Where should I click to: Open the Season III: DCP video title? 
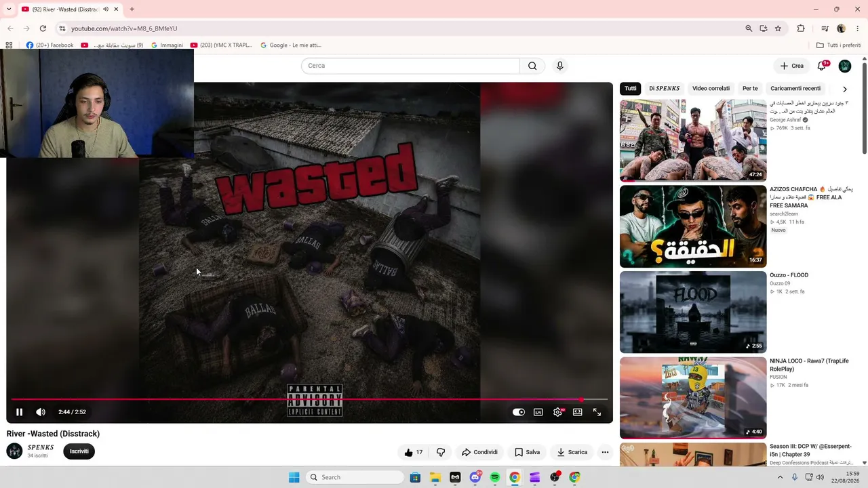point(810,451)
